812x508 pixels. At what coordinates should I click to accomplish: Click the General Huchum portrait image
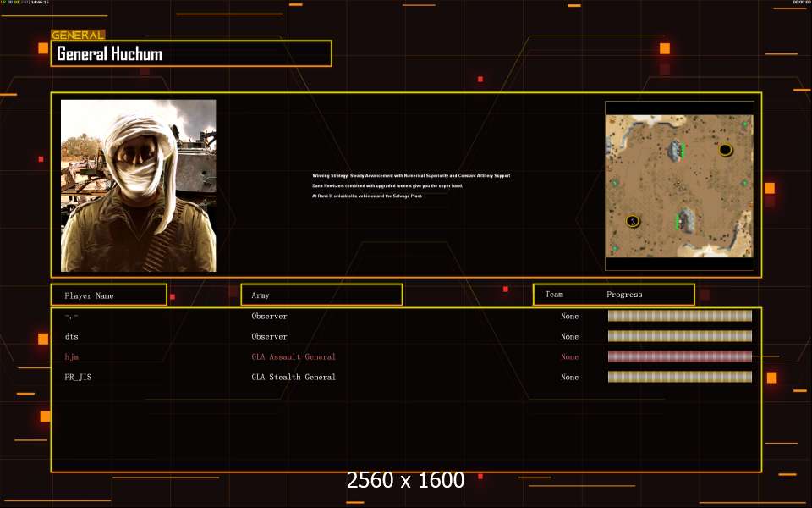point(138,185)
